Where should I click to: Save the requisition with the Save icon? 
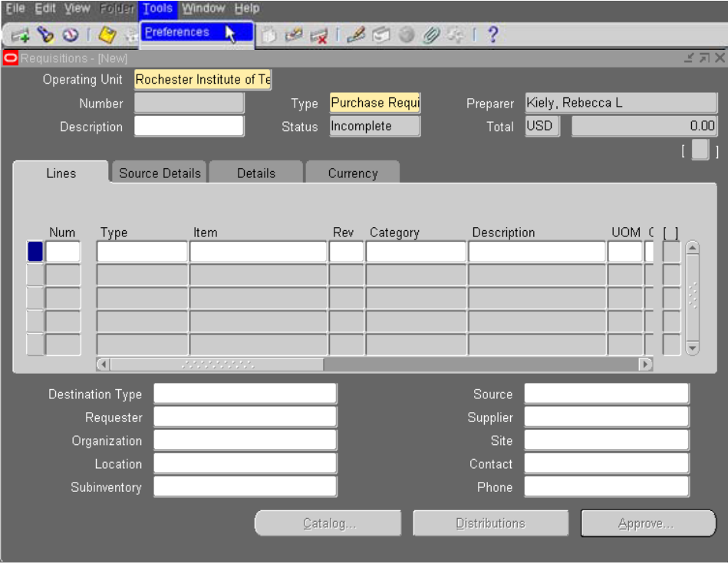pyautogui.click(x=107, y=35)
